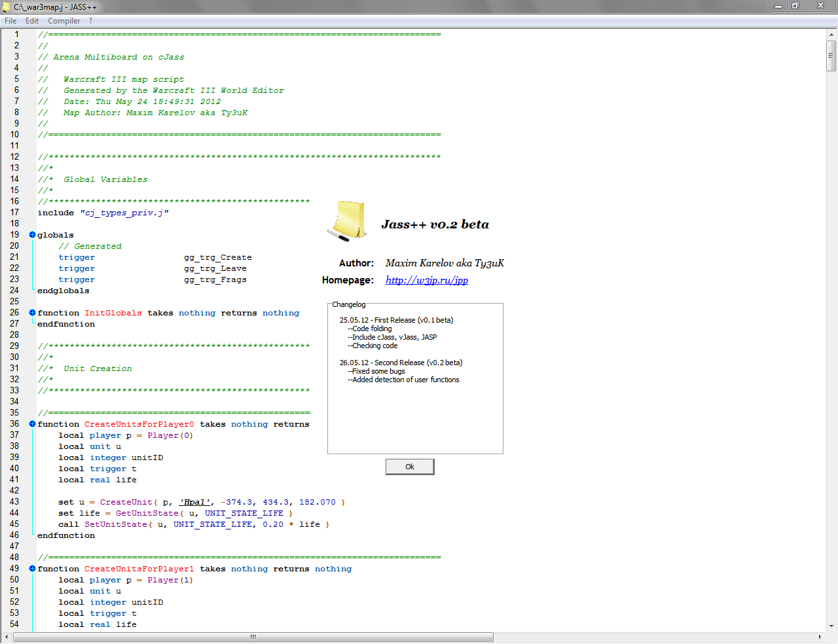Click the "Player(0)" call in code

170,435
